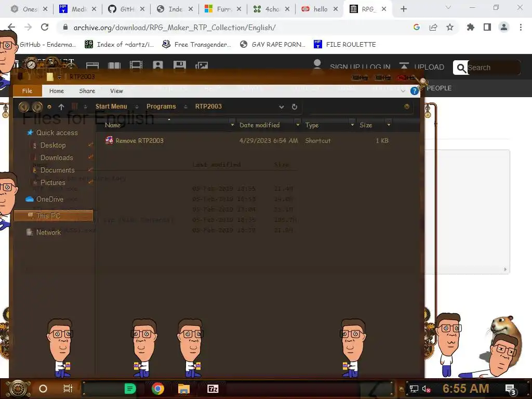The image size is (532, 399).
Task: Click the archive.org video film icon
Action: tap(136, 65)
